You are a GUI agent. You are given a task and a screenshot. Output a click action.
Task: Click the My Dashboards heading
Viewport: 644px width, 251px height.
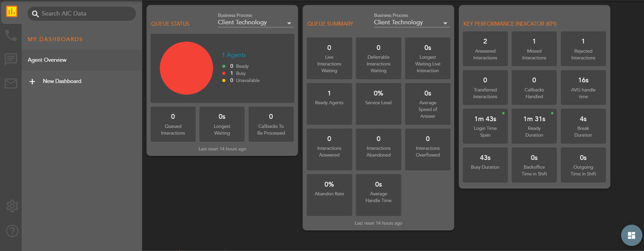(55, 39)
